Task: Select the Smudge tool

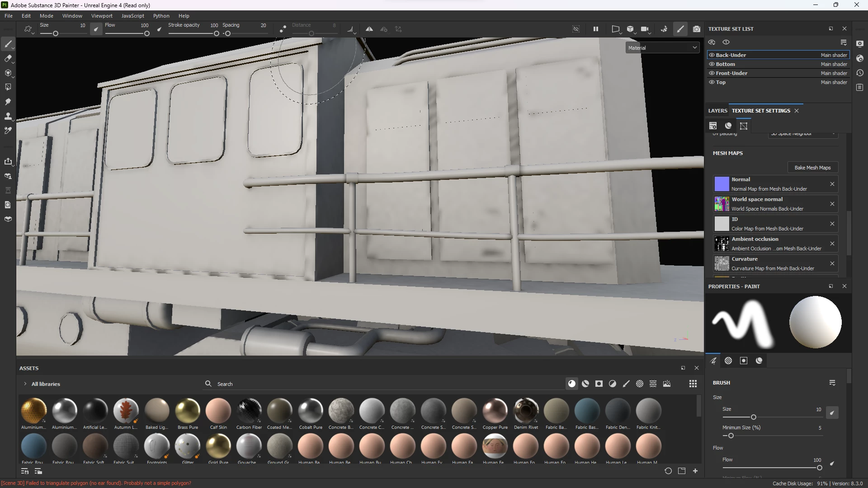Action: coord(8,102)
